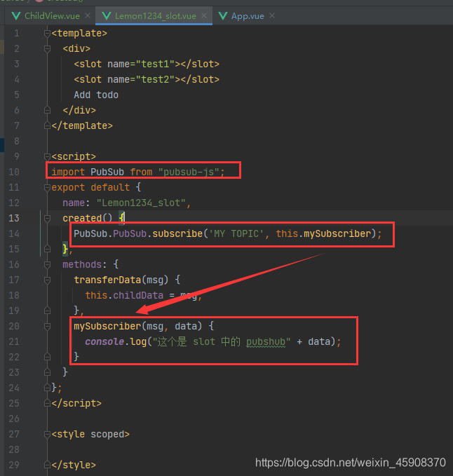Click line number 14 in the gutter
The height and width of the screenshot is (476, 453).
(x=14, y=233)
